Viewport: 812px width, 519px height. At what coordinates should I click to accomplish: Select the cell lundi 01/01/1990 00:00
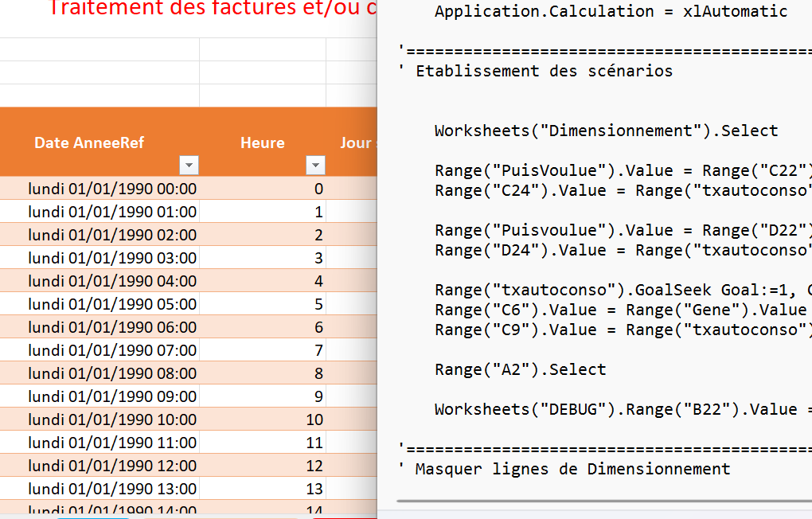pyautogui.click(x=111, y=189)
